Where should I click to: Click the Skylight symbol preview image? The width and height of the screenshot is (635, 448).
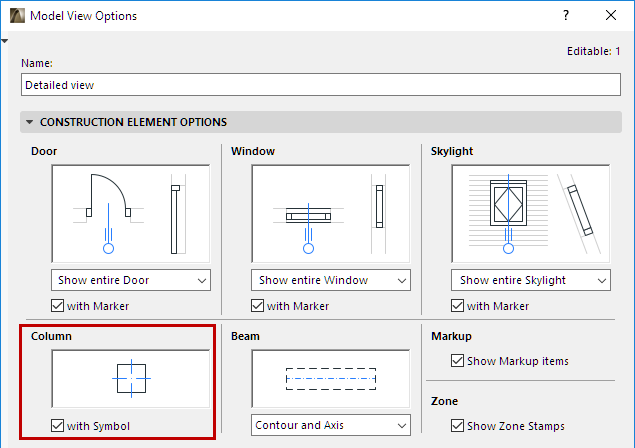(531, 213)
